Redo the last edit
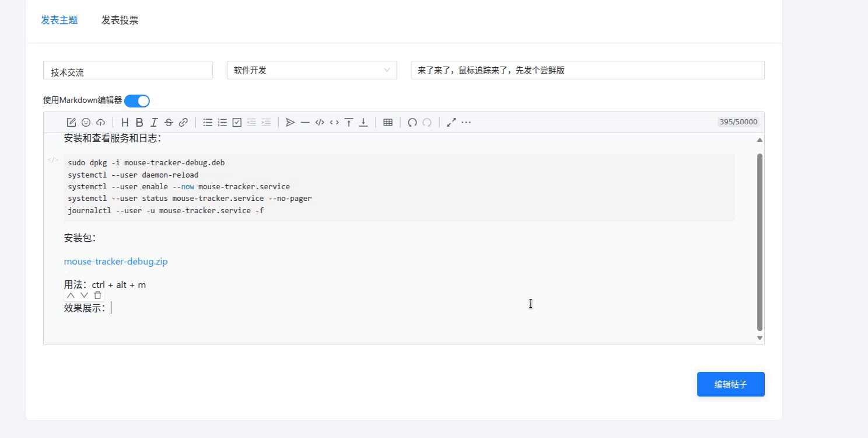The height and width of the screenshot is (438, 868). [427, 123]
